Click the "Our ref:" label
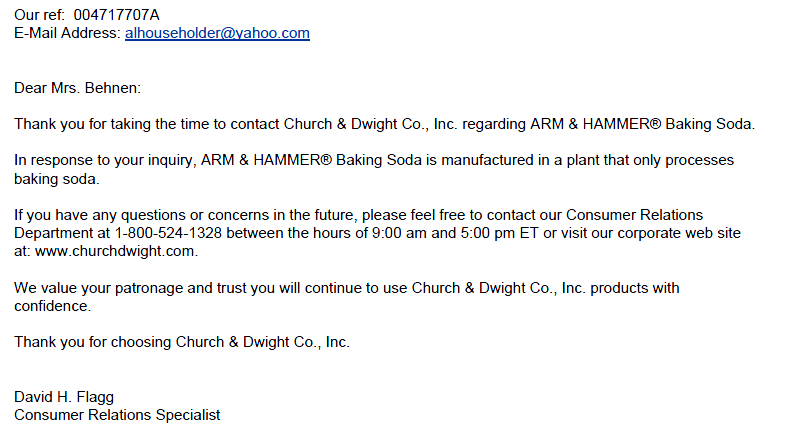The height and width of the screenshot is (436, 787). [x=40, y=15]
